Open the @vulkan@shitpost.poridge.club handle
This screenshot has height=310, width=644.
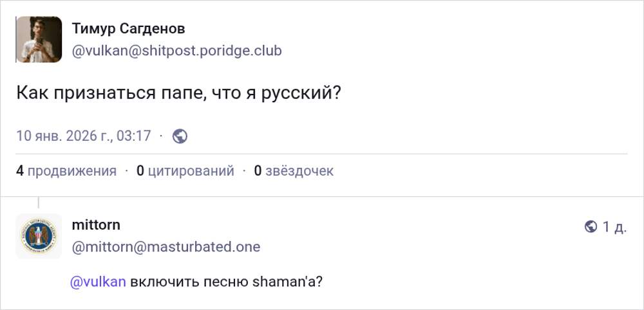coord(176,50)
